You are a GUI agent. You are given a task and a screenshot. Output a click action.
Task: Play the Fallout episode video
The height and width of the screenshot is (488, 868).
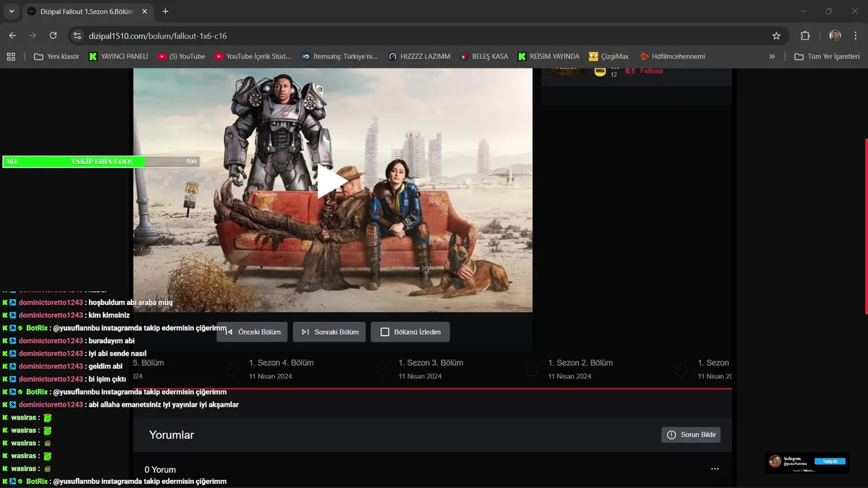coord(332,182)
